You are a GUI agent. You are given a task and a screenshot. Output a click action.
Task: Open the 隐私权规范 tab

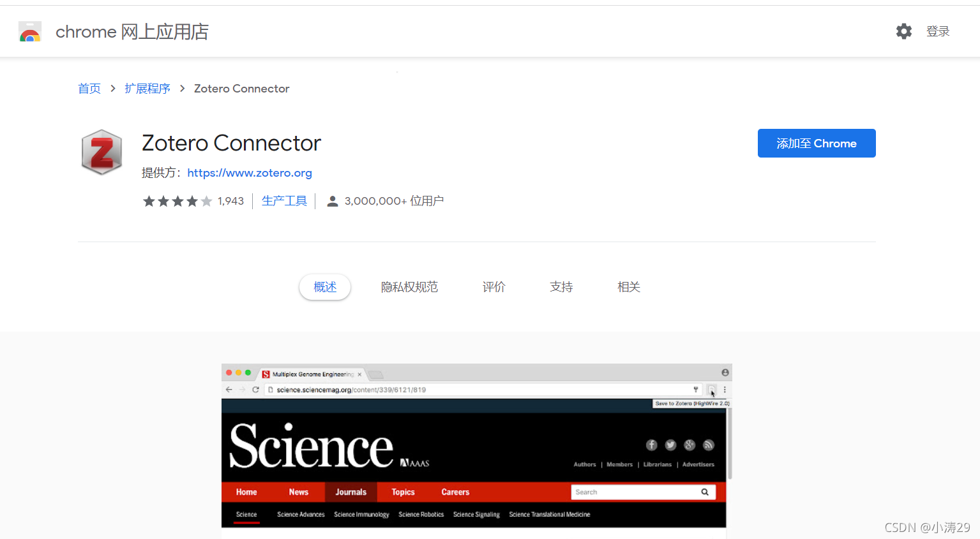(409, 286)
